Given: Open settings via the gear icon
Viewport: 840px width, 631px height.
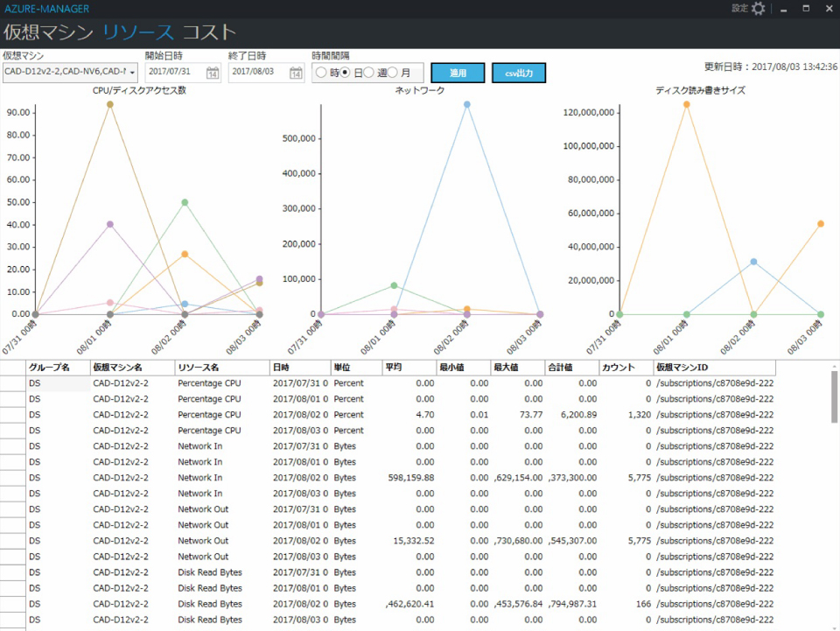Looking at the screenshot, I should tap(759, 9).
